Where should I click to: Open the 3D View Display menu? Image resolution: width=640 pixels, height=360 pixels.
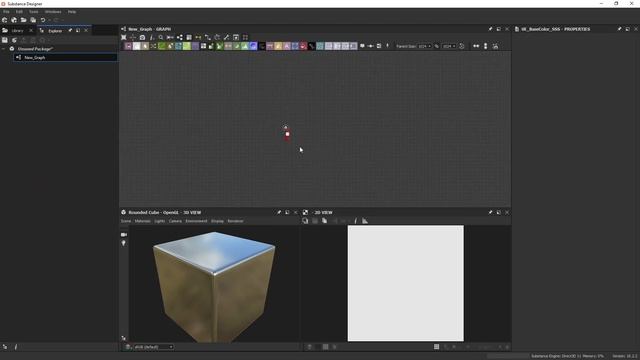pos(217,221)
